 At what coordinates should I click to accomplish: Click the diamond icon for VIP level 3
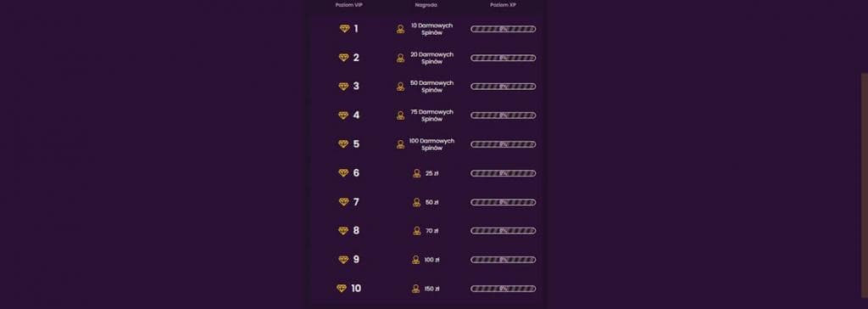point(344,87)
